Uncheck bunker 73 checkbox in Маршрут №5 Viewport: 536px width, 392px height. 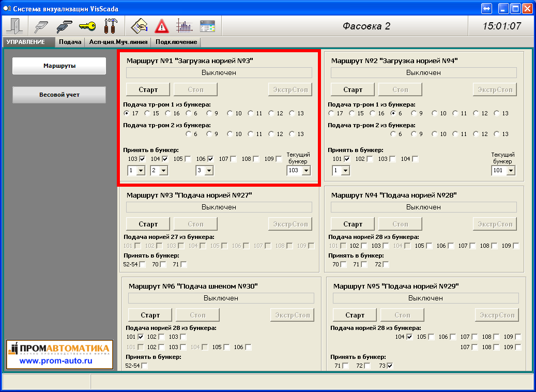[x=390, y=366]
